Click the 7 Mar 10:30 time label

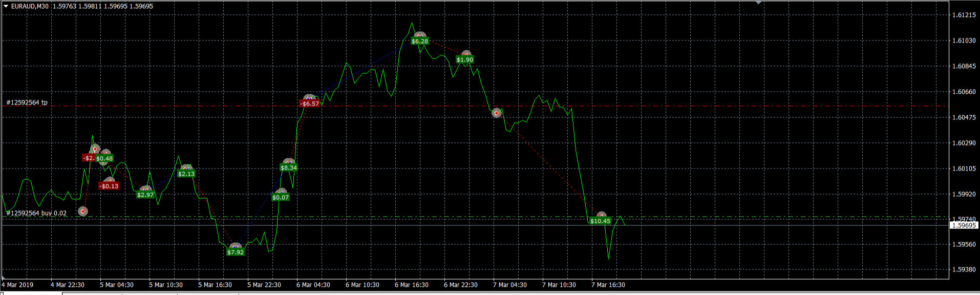559,285
